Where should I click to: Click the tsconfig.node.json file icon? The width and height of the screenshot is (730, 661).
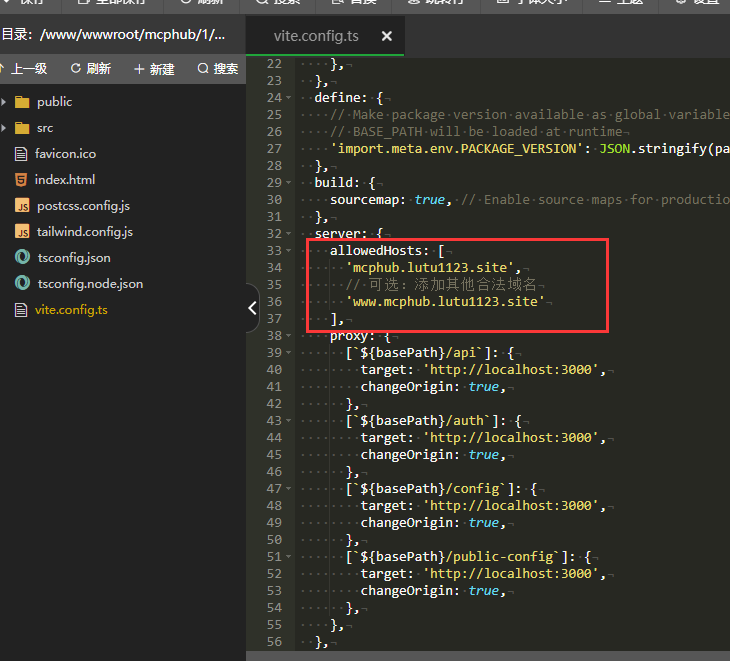tap(22, 284)
